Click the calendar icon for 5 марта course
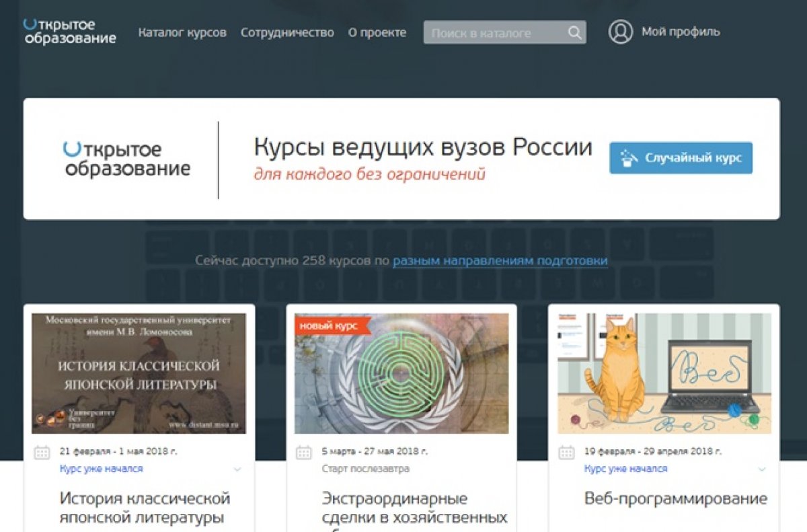The width and height of the screenshot is (807, 532). click(x=304, y=452)
